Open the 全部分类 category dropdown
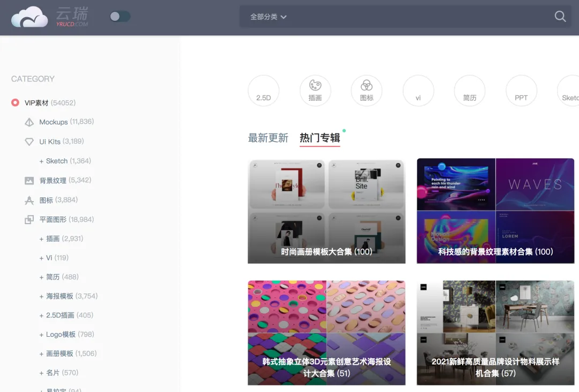Viewport: 579px width, 392px height. [x=269, y=17]
